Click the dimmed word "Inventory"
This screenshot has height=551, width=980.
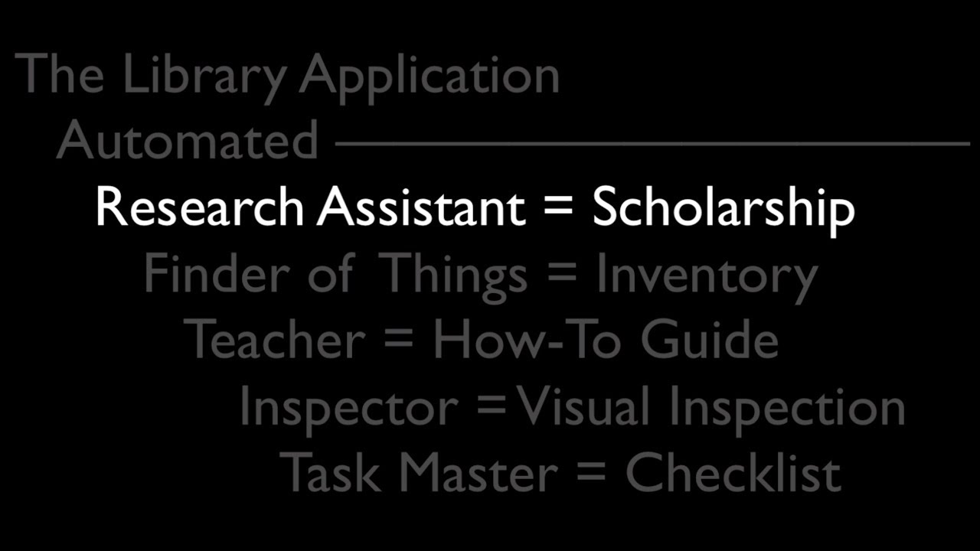coord(707,275)
